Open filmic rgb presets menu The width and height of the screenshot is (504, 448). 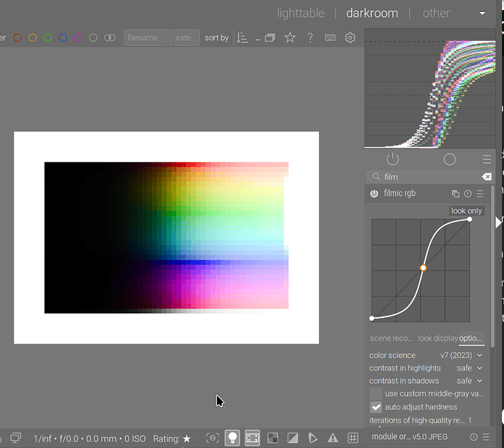480,194
